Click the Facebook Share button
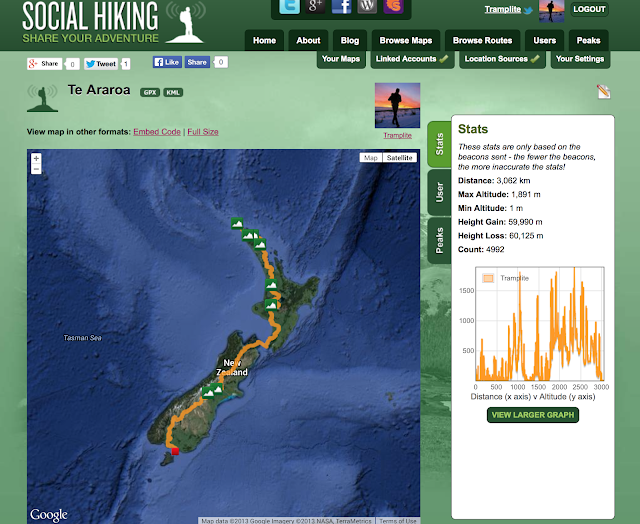 [x=197, y=62]
